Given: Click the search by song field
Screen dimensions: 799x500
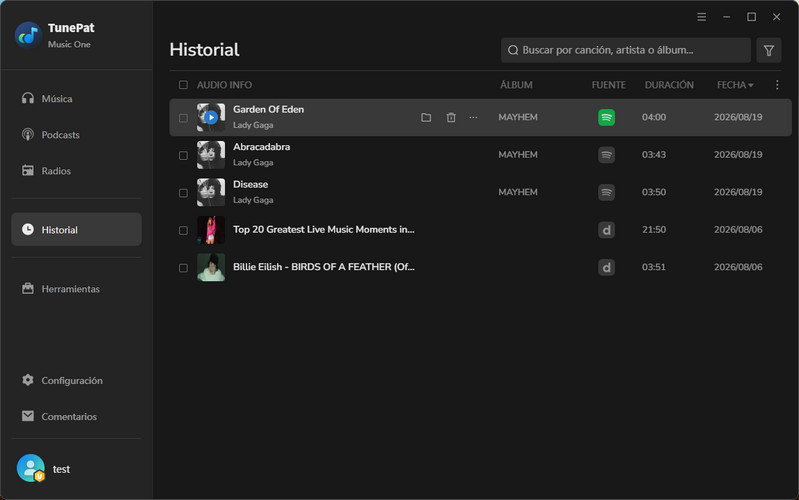Looking at the screenshot, I should (x=626, y=50).
